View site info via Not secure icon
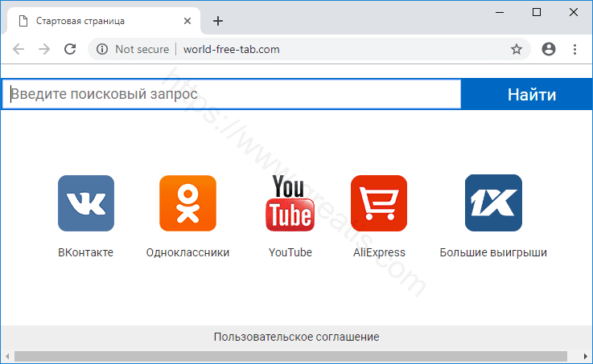The height and width of the screenshot is (364, 593). click(102, 49)
